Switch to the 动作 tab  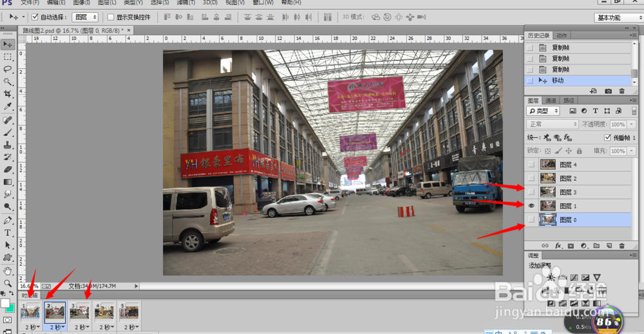point(562,35)
